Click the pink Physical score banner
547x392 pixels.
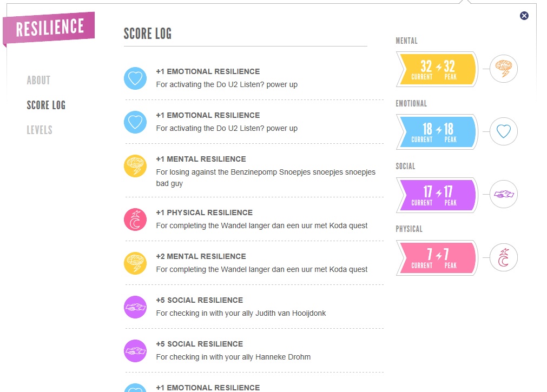(x=437, y=257)
